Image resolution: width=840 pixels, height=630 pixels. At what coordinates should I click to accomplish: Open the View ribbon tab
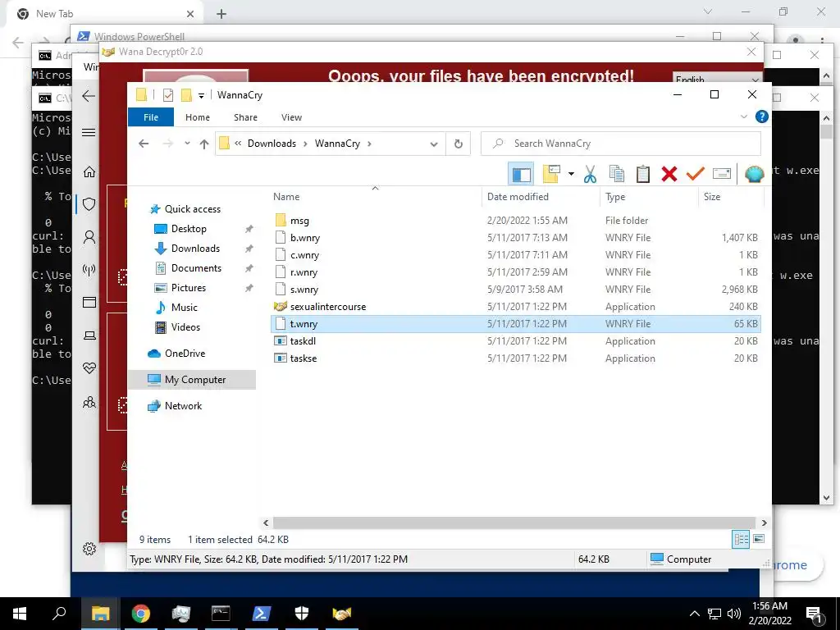(x=291, y=117)
